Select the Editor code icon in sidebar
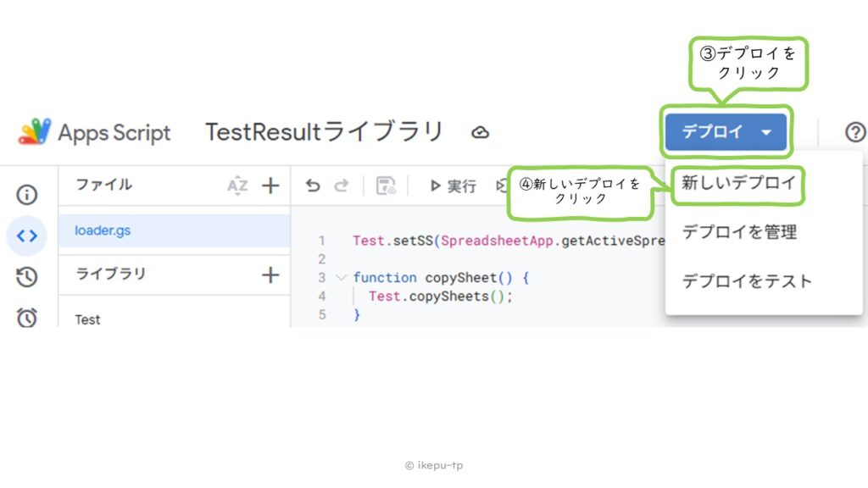The height and width of the screenshot is (488, 868). 27,236
